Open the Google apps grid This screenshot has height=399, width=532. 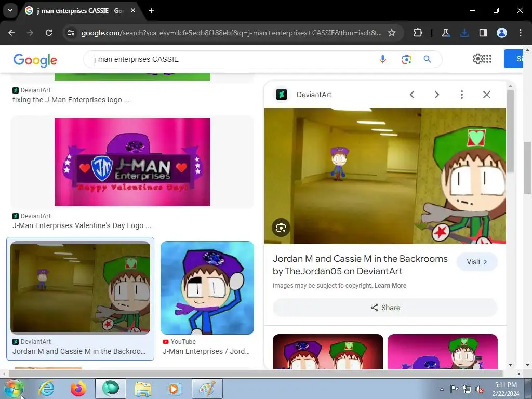click(x=487, y=59)
